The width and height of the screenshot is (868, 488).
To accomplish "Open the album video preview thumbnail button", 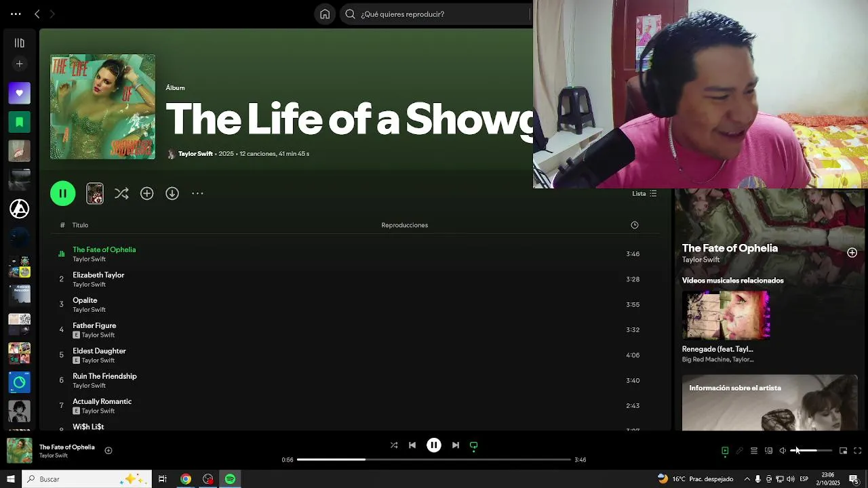I will [95, 193].
